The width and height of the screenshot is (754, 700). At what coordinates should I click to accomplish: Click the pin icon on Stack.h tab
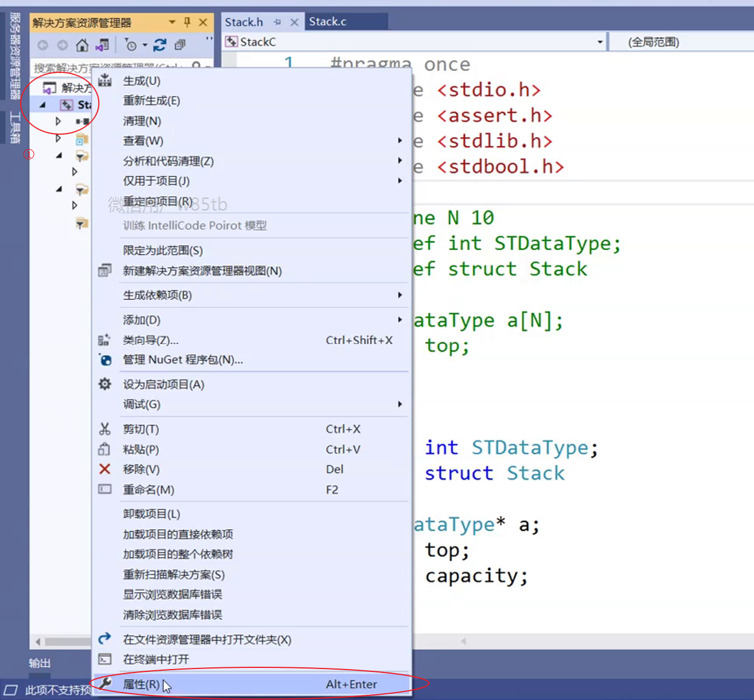[x=278, y=22]
